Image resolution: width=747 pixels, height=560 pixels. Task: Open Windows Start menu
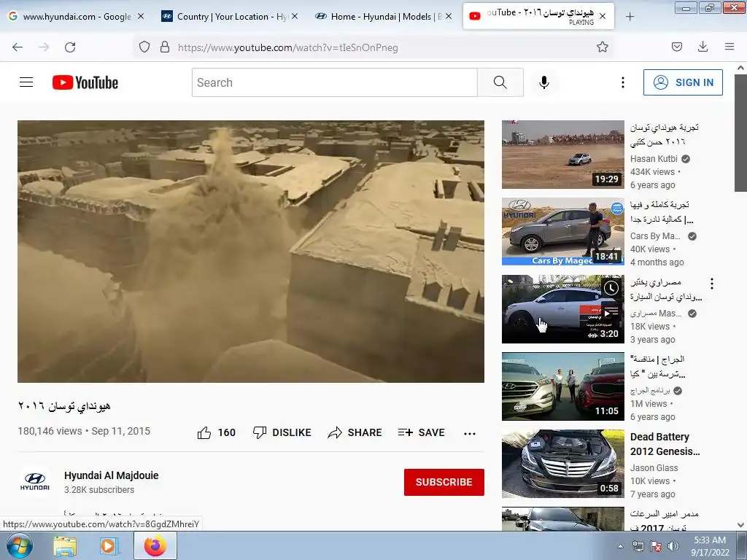[20, 545]
